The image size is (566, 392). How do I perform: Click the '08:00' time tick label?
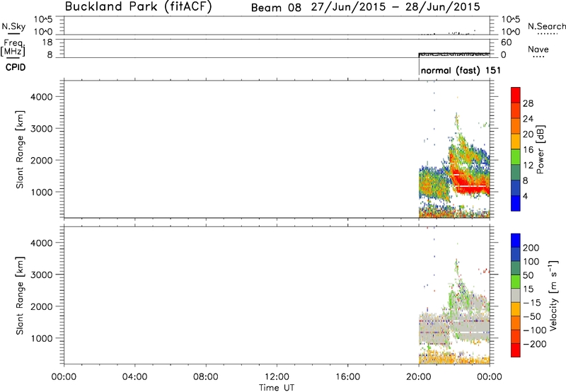click(x=206, y=377)
